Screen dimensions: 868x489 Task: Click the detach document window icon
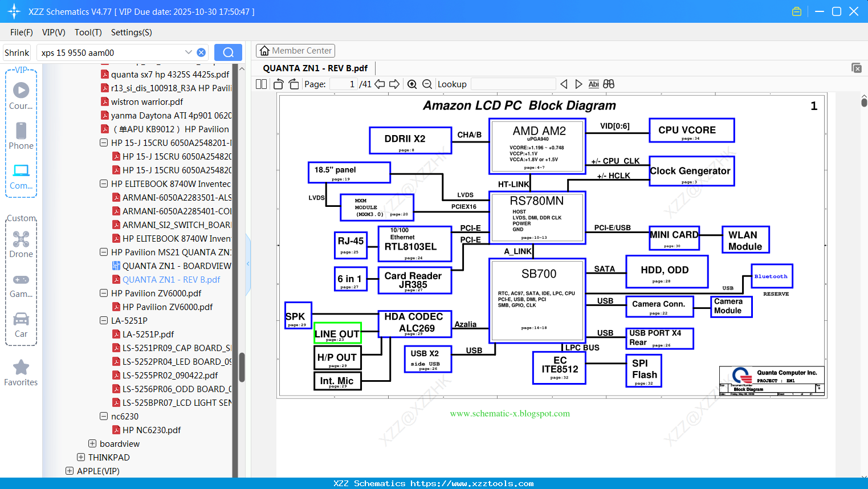coord(857,68)
